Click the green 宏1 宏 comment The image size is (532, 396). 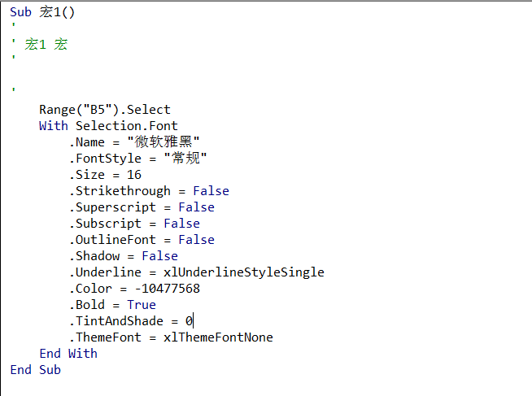pos(46,45)
